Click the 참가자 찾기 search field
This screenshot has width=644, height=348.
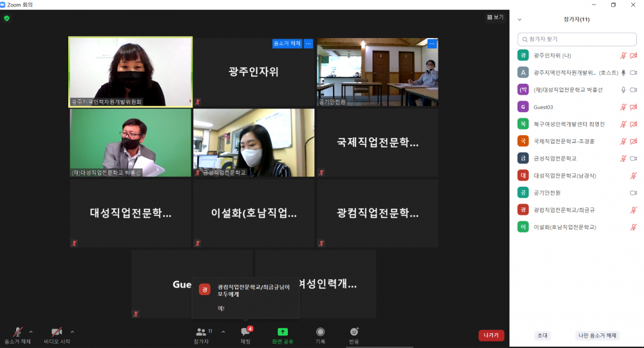[x=576, y=39]
